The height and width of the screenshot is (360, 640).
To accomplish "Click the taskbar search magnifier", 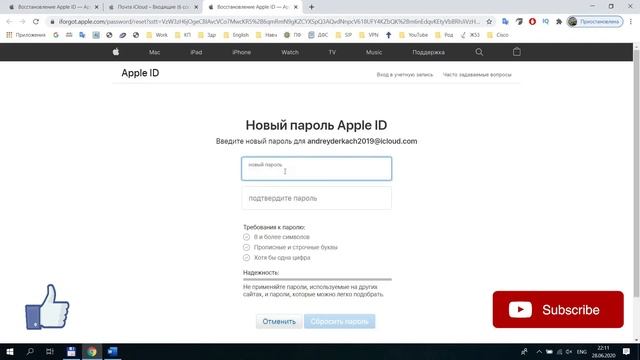I will (30, 351).
